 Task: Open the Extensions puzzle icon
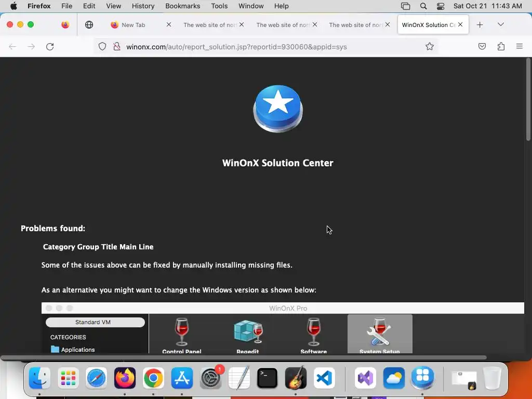tap(501, 46)
